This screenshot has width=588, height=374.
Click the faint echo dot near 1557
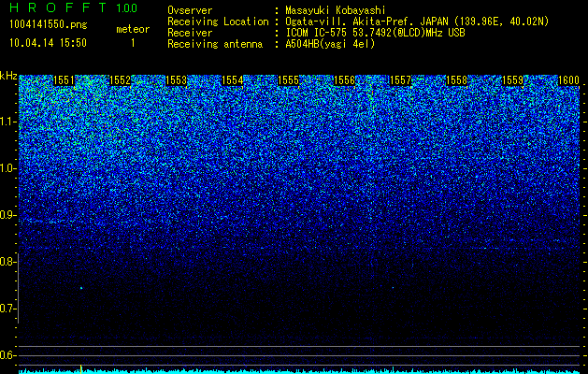(393, 288)
